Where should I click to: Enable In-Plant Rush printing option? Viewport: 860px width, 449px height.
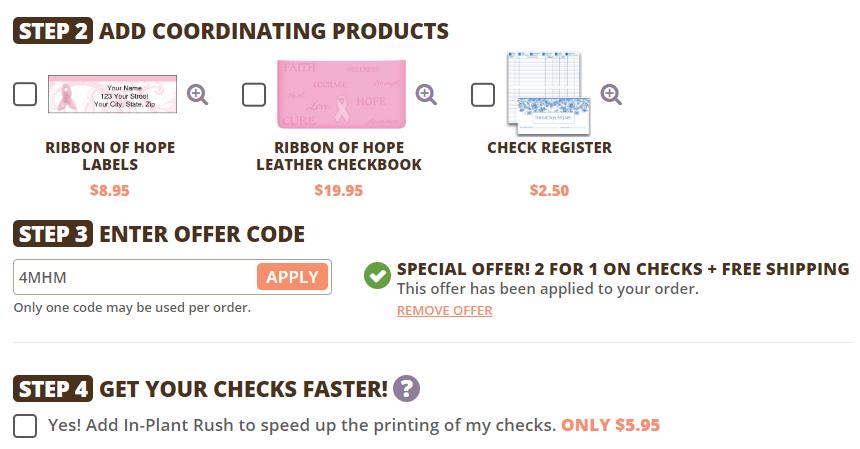click(x=25, y=425)
